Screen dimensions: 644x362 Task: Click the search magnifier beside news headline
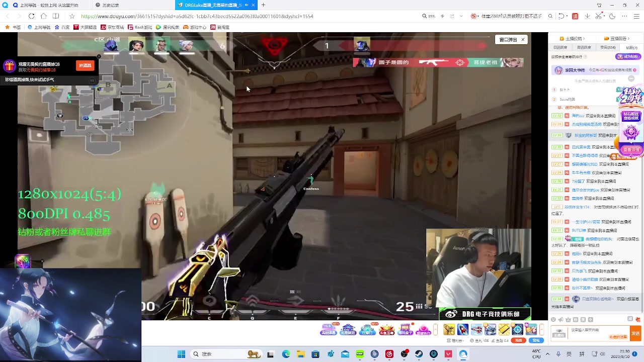point(550,16)
